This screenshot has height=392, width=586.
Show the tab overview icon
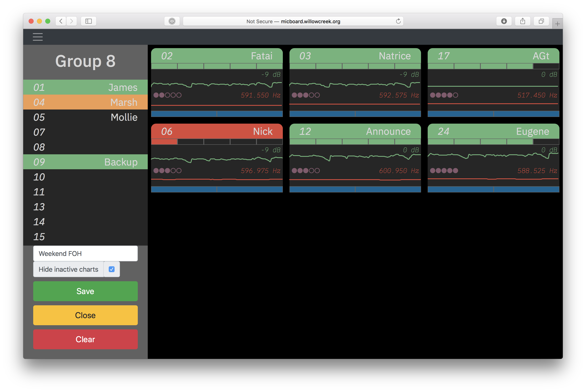541,21
